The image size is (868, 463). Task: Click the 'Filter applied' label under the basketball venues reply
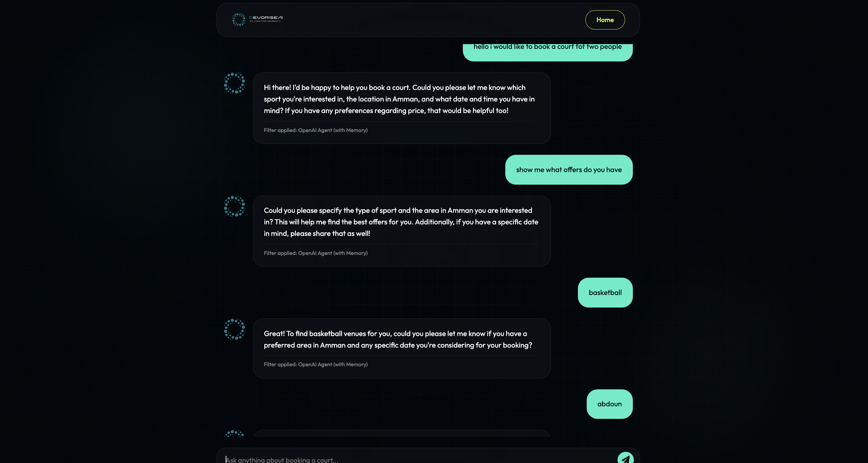pyautogui.click(x=316, y=365)
